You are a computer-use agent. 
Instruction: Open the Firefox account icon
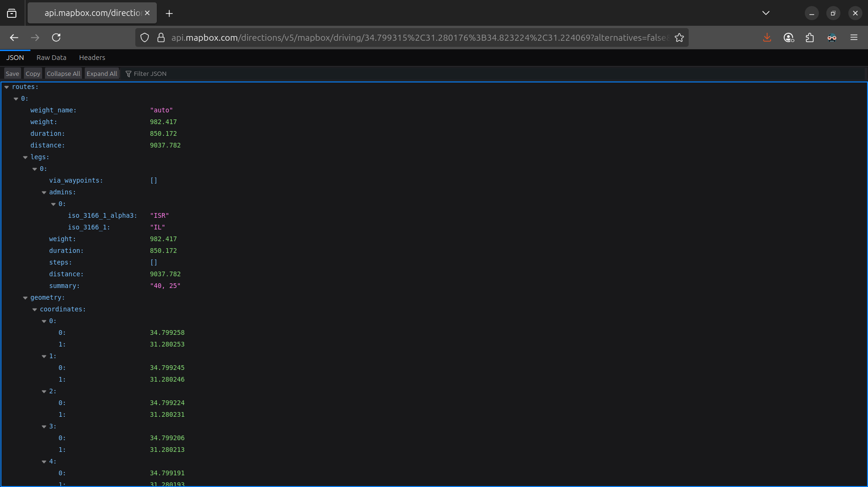(788, 37)
